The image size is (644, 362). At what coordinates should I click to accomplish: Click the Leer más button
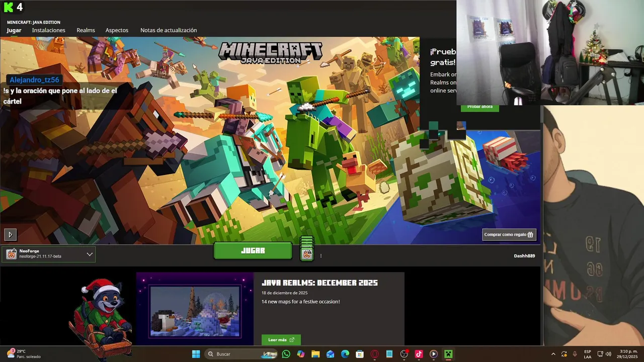281,340
